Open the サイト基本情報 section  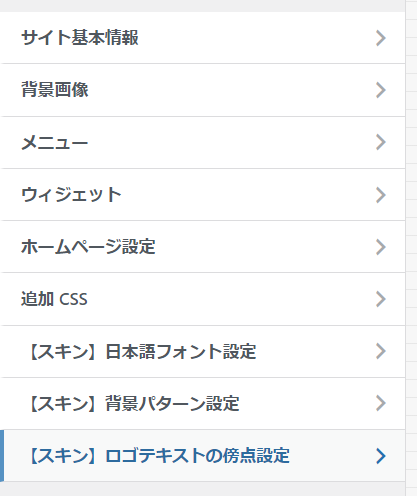click(202, 38)
